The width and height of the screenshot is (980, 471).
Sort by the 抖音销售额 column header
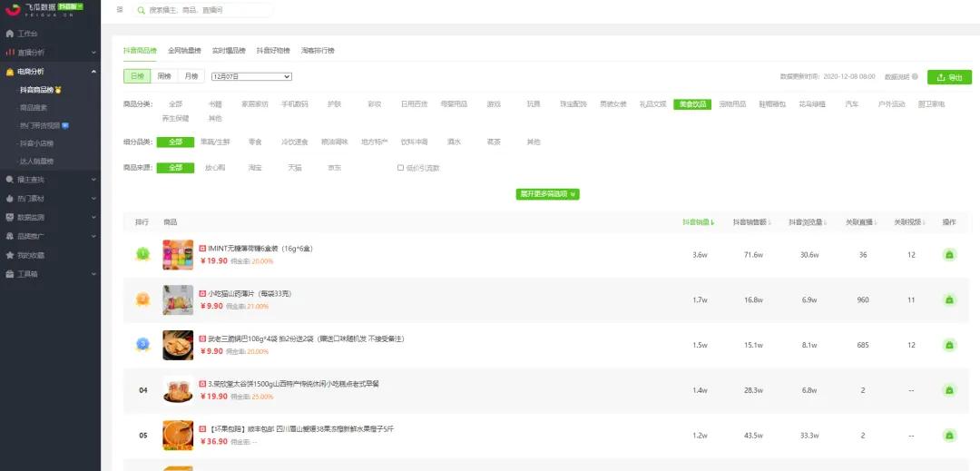(752, 222)
